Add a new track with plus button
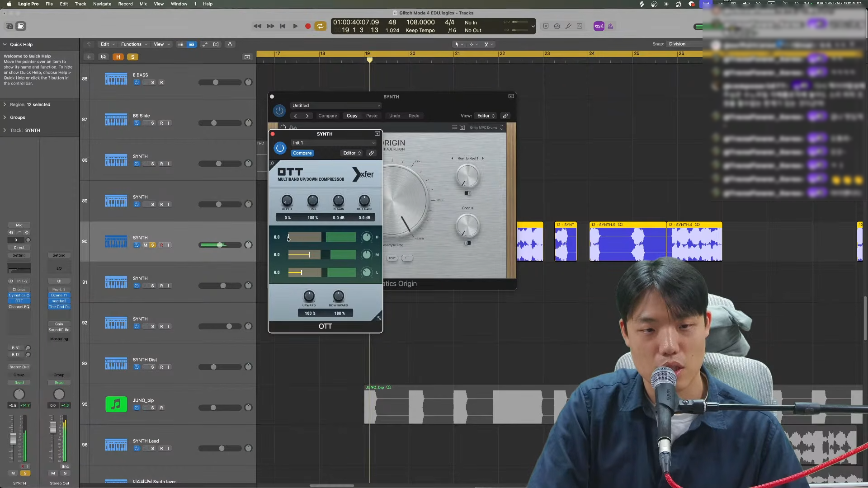 tap(89, 57)
